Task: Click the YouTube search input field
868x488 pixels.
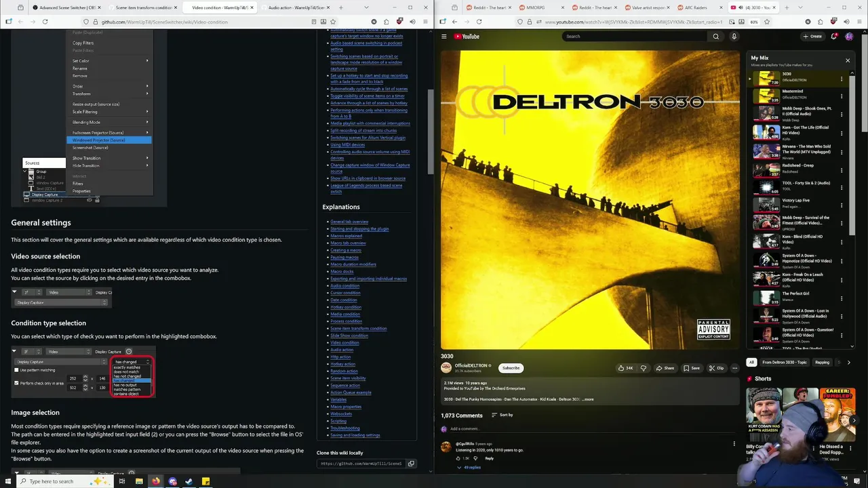Action: coord(634,37)
